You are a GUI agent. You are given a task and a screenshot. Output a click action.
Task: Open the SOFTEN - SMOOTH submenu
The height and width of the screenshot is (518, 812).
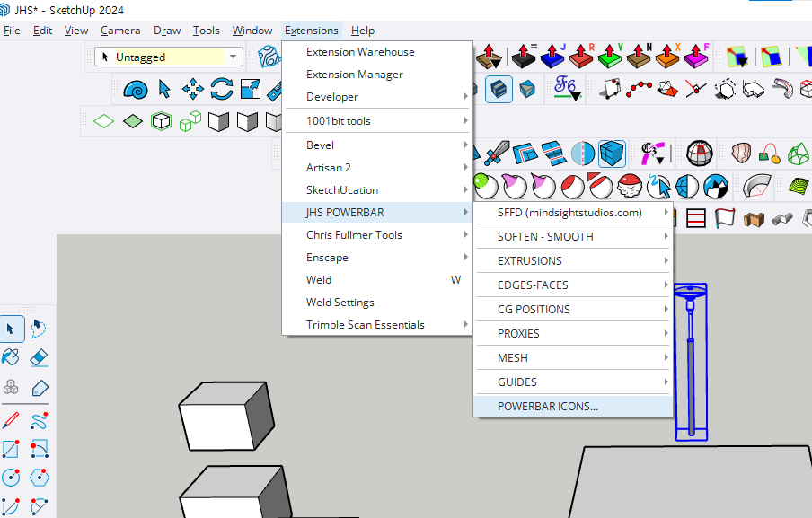[x=573, y=236]
